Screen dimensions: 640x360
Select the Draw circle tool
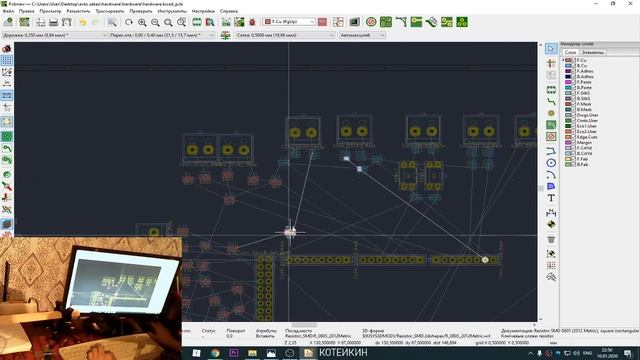tap(551, 163)
